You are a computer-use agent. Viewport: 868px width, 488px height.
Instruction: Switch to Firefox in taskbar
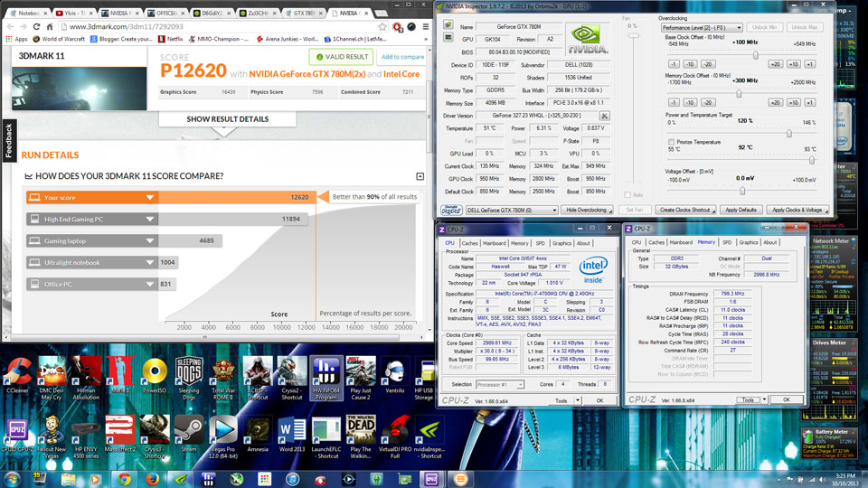(x=152, y=479)
